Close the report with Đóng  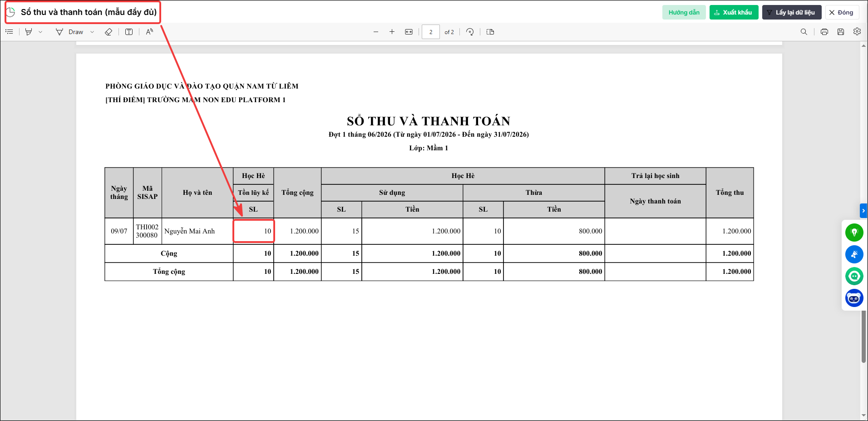pos(842,12)
